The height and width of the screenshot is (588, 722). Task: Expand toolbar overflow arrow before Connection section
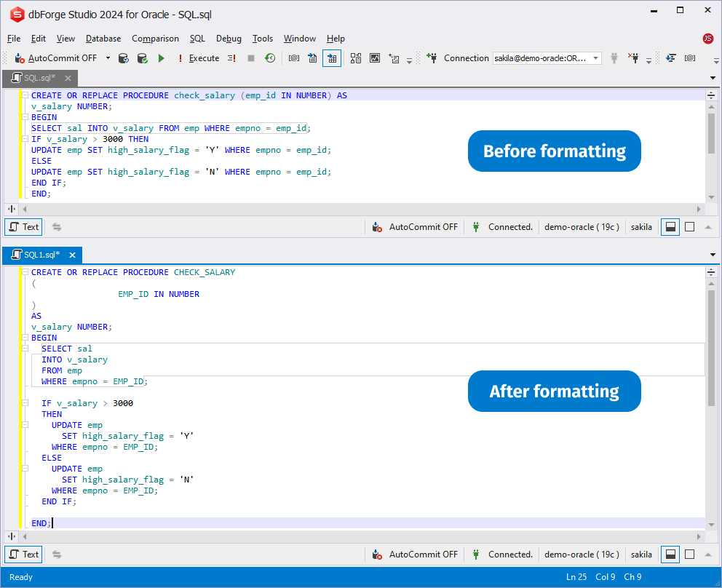(409, 60)
